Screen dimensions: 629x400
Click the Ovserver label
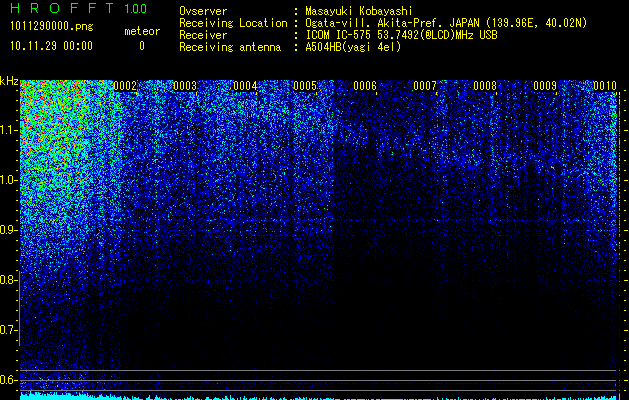point(203,11)
